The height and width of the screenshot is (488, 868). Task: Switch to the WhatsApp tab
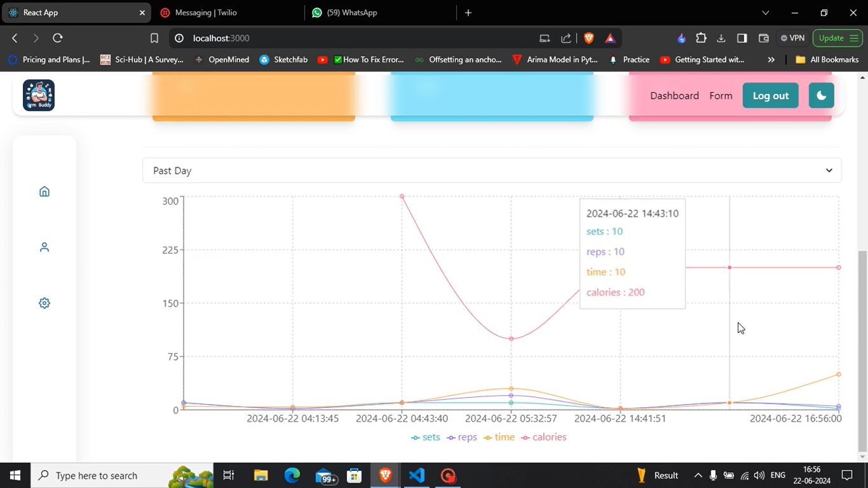(x=380, y=13)
